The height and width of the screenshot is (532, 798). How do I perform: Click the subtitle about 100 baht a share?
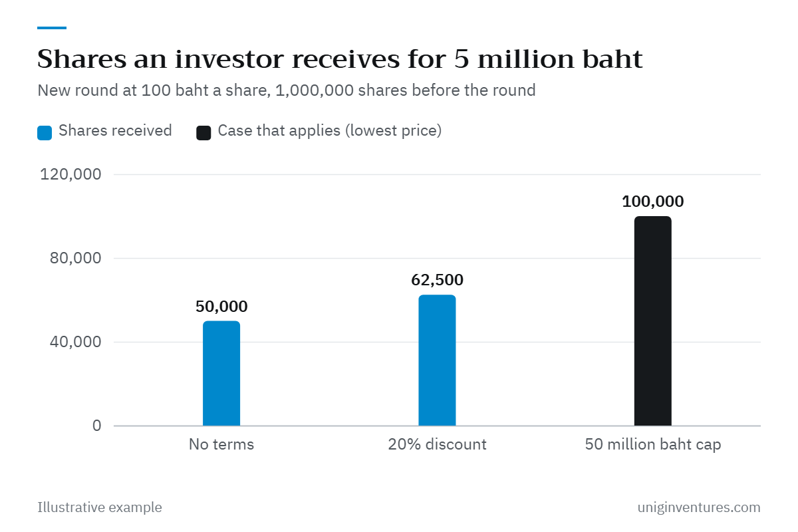tap(287, 90)
